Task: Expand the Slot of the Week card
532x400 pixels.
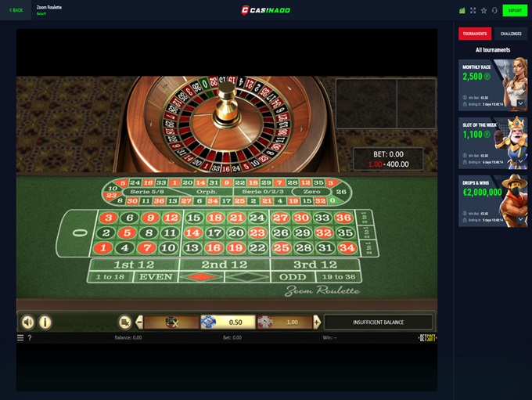Action: [x=520, y=161]
